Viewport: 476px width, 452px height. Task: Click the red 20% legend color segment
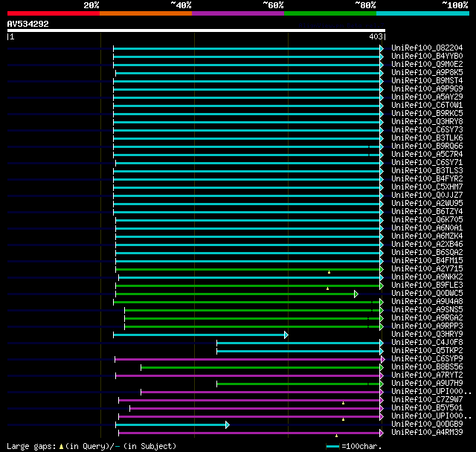coord(54,13)
